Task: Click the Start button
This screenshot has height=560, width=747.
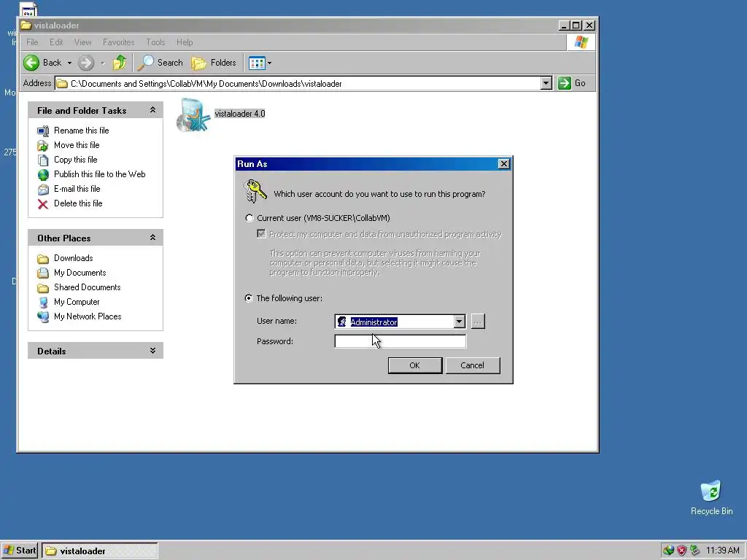Action: pos(20,551)
